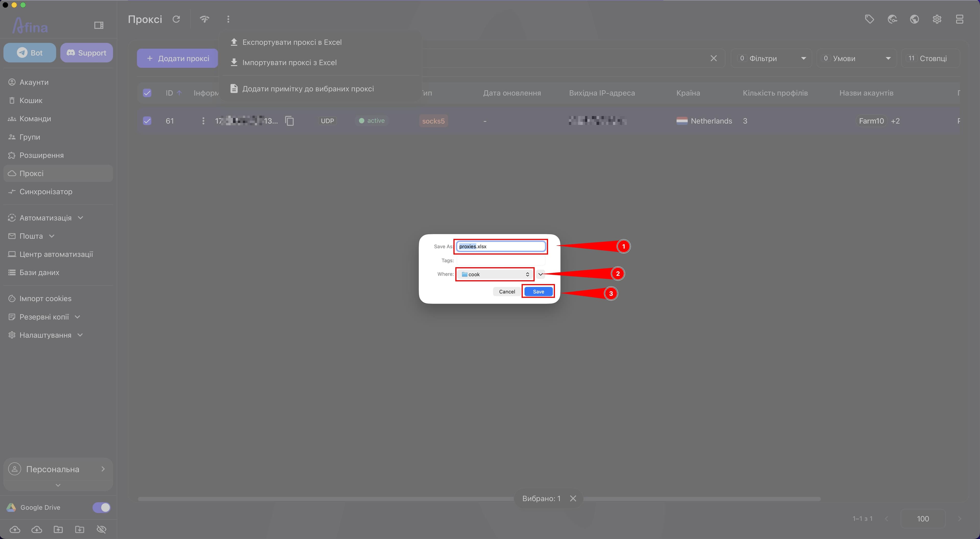
Task: Click the Дата оновлення column header
Action: tap(512, 93)
